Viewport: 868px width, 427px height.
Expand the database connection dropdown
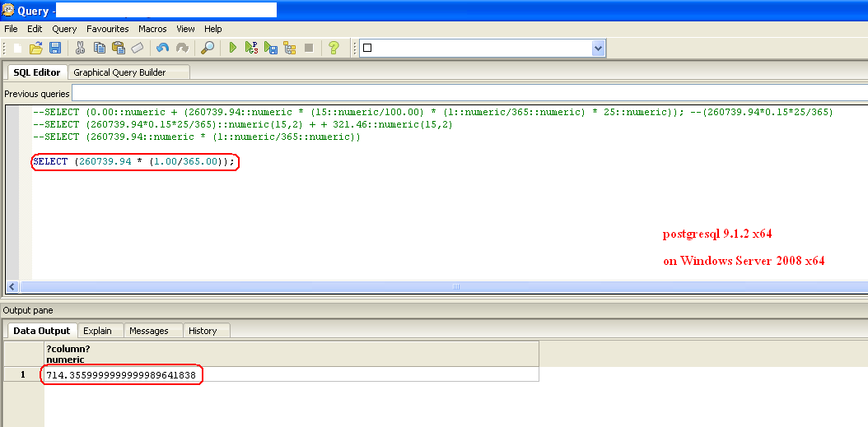[599, 48]
